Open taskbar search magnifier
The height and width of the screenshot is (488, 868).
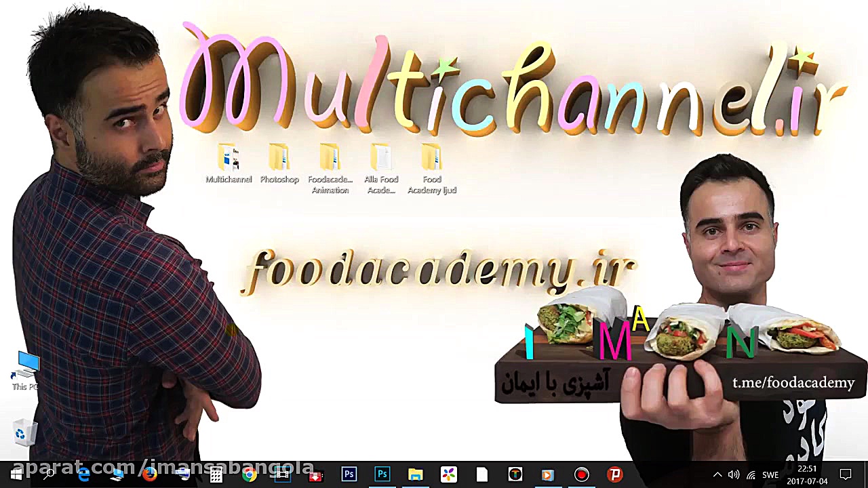49,474
